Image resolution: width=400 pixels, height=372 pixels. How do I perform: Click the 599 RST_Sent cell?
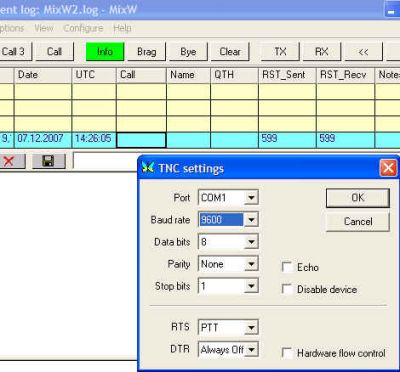(x=287, y=140)
